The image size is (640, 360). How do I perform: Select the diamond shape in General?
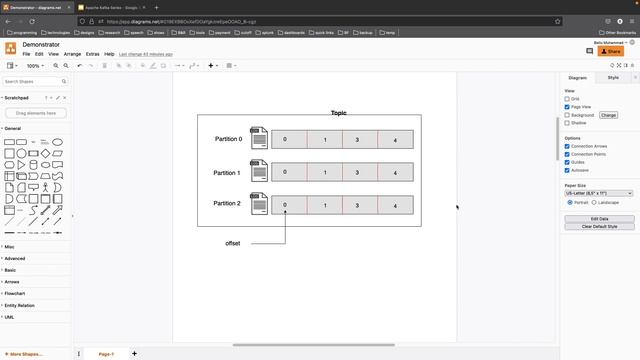(x=45, y=153)
